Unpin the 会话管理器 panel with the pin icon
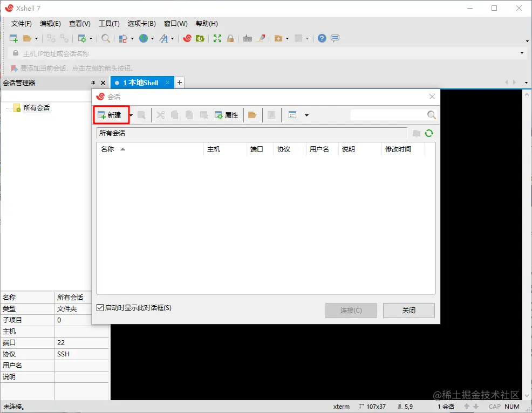This screenshot has height=413, width=532. 94,82
